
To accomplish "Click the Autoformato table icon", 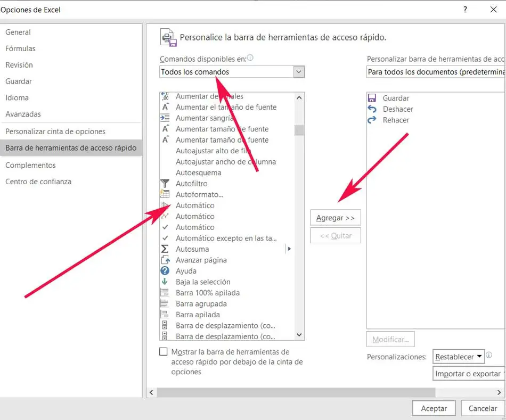I will pos(165,194).
